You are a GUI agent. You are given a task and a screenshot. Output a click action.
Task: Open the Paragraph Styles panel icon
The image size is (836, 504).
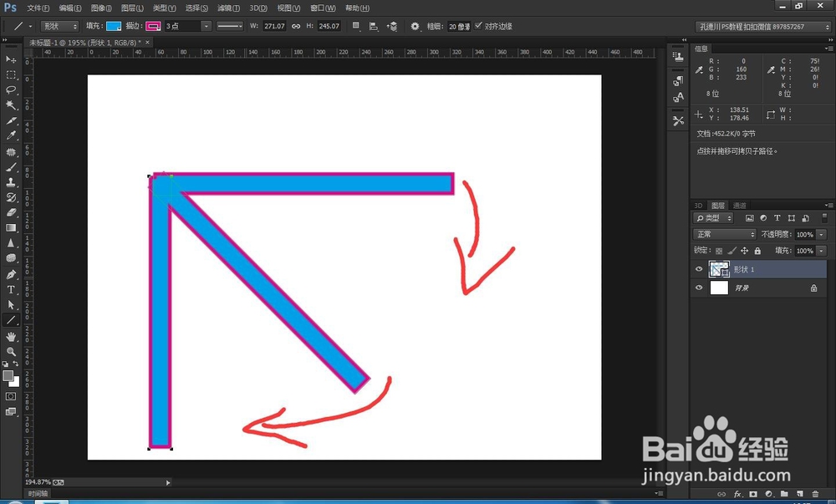tap(678, 80)
